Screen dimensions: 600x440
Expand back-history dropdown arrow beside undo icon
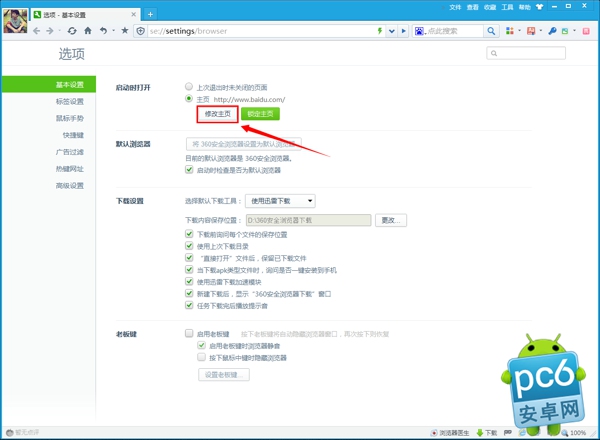coord(113,31)
